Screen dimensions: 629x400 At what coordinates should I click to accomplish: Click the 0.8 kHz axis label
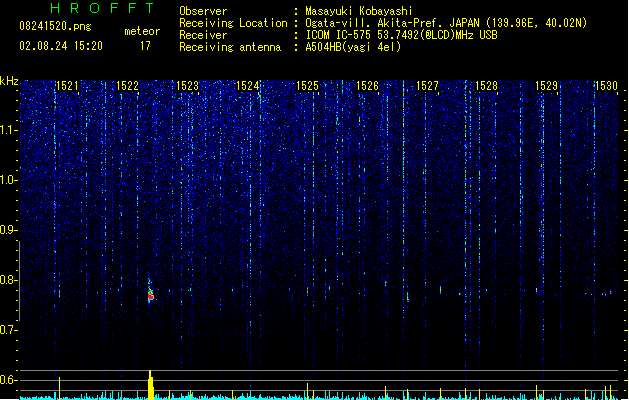8,280
